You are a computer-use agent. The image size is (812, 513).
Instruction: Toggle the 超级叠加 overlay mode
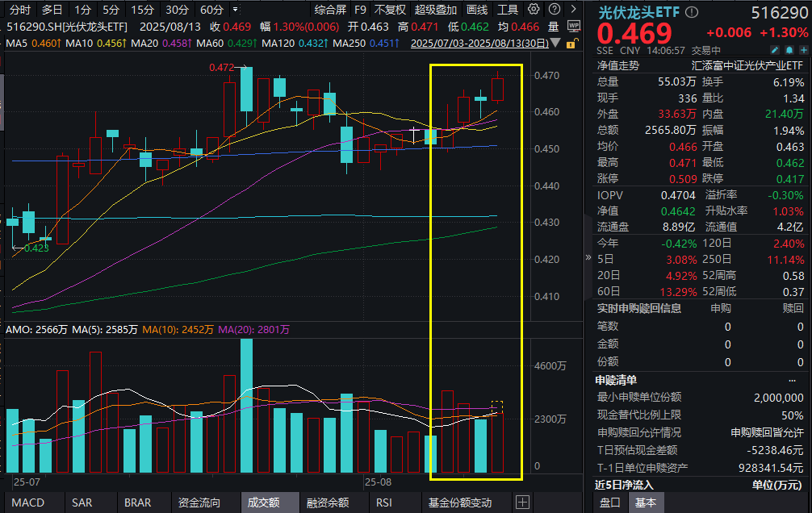pos(435,10)
